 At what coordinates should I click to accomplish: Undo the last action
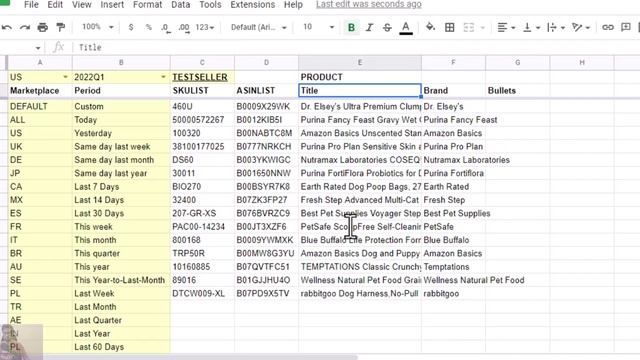click(7, 27)
